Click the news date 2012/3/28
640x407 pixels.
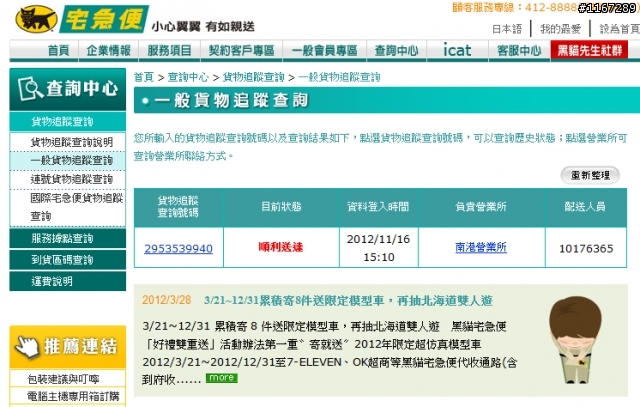point(167,300)
